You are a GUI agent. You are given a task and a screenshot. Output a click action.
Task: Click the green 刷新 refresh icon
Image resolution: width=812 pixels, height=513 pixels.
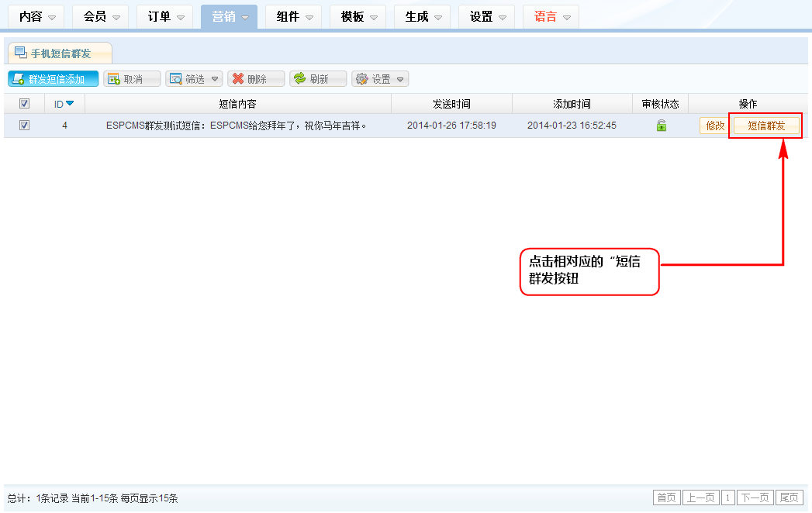coord(299,79)
